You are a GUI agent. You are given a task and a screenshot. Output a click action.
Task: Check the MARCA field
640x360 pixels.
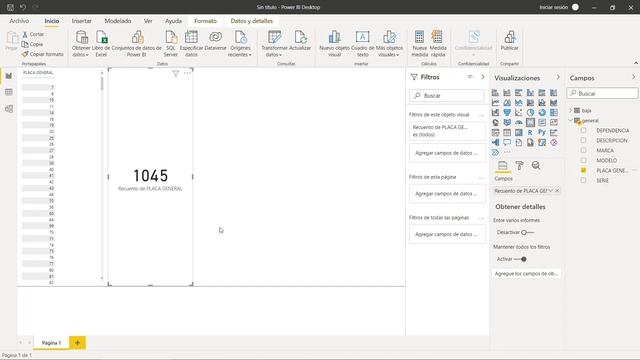(x=583, y=150)
